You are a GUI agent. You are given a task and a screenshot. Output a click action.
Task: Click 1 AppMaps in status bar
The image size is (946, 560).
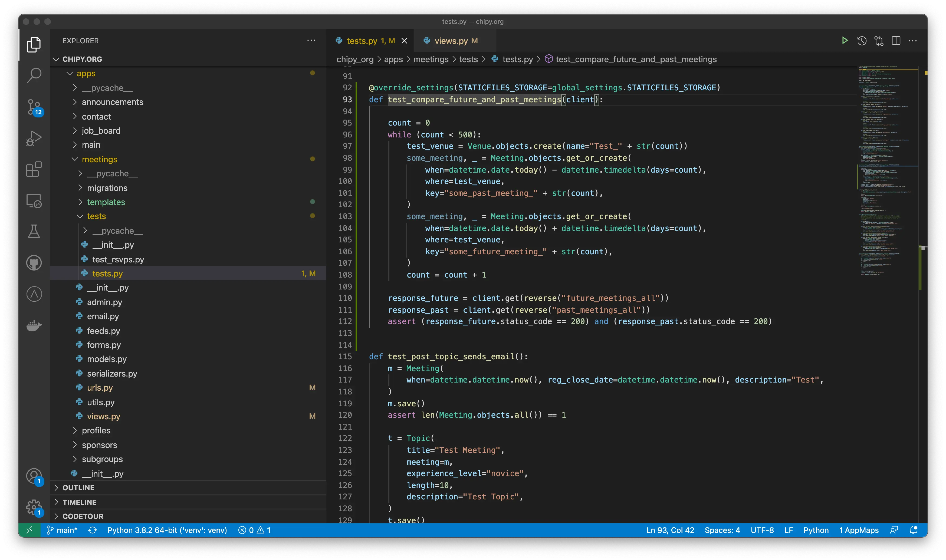point(858,530)
